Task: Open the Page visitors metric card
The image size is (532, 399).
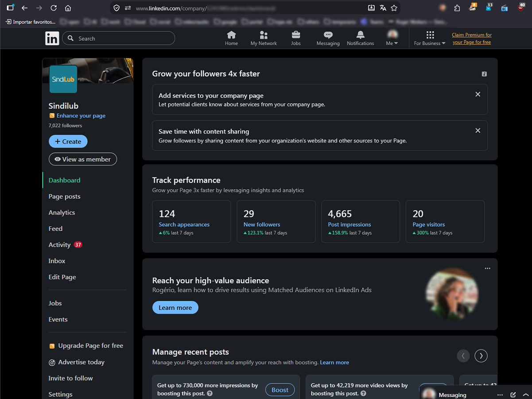Action: (x=445, y=221)
